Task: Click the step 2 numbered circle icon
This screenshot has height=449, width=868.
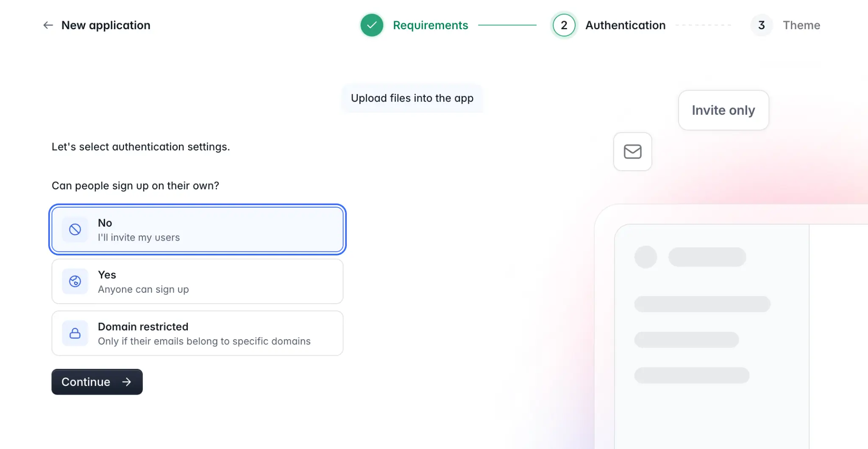Action: pyautogui.click(x=564, y=25)
